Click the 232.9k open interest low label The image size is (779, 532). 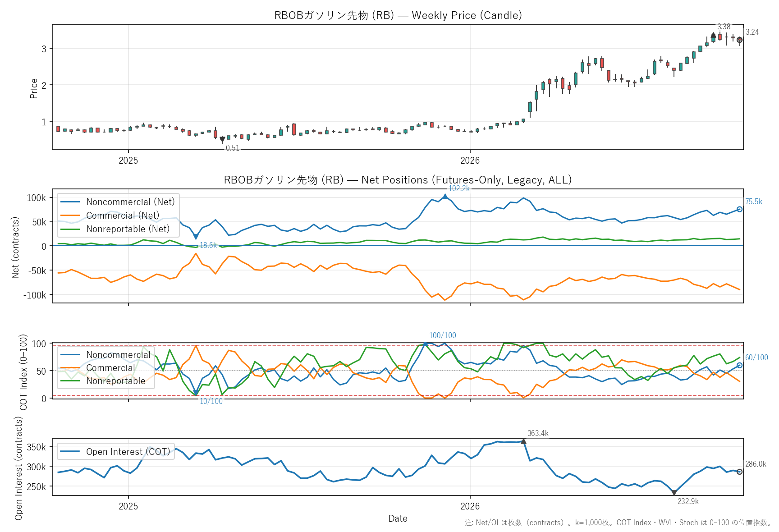[688, 501]
